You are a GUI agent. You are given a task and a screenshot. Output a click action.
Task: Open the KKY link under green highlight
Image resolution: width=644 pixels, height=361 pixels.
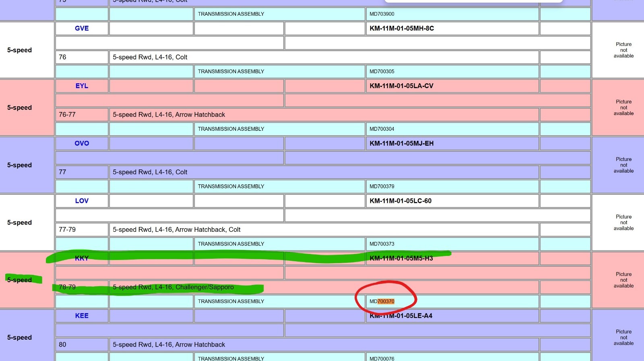[x=82, y=258]
